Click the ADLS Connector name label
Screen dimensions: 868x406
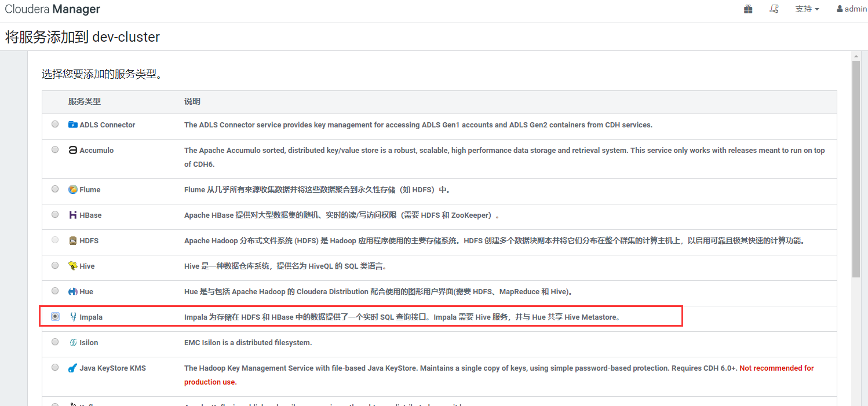pyautogui.click(x=108, y=125)
